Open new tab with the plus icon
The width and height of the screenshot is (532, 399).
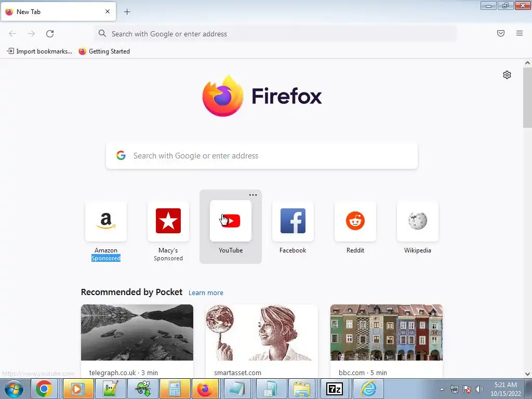pos(127,12)
